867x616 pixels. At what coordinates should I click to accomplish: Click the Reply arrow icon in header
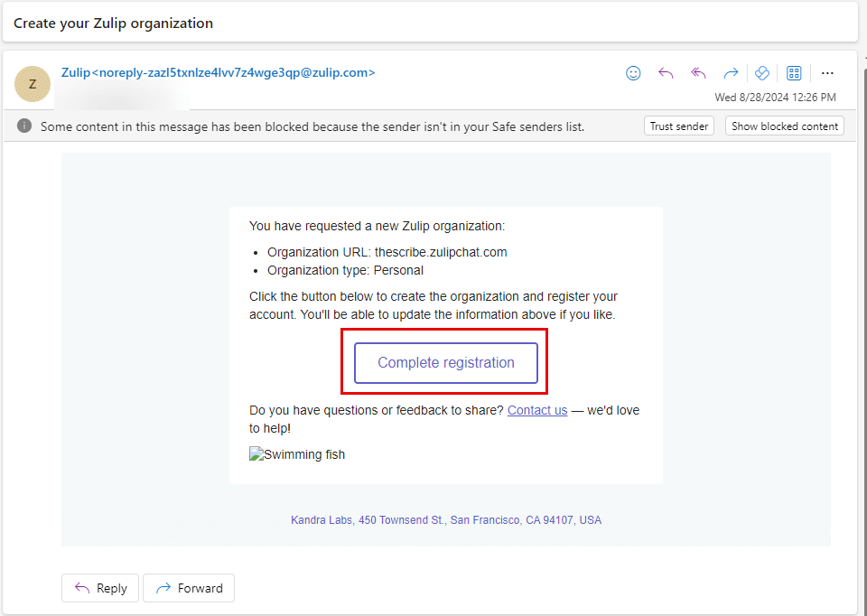coord(666,73)
